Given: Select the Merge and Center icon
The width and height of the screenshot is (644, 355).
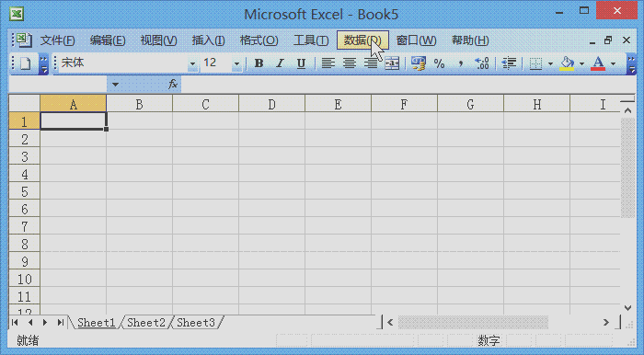Looking at the screenshot, I should tap(392, 63).
